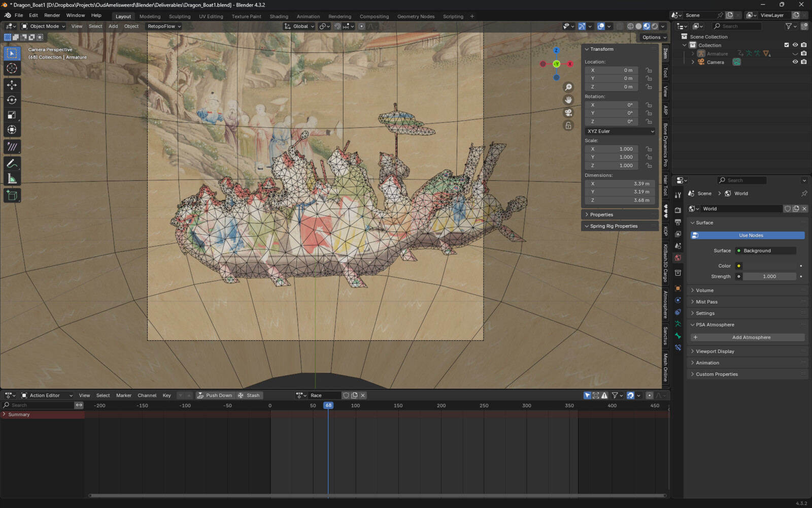This screenshot has width=812, height=508.
Task: Switch to solid viewport shading
Action: 638,26
